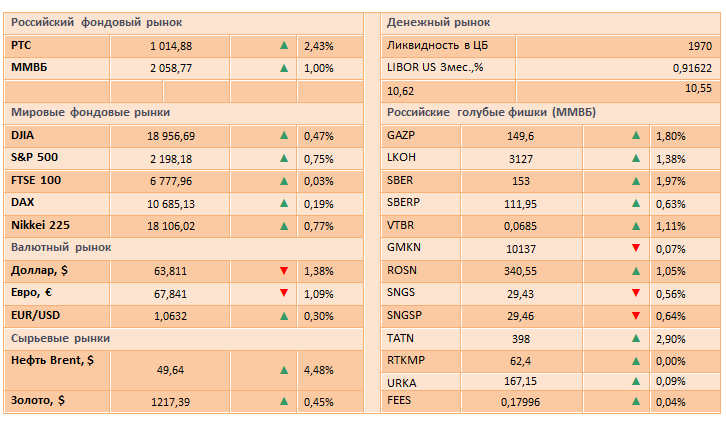726x428 pixels.
Task: Click the green up arrow for S&P 500
Action: click(284, 158)
